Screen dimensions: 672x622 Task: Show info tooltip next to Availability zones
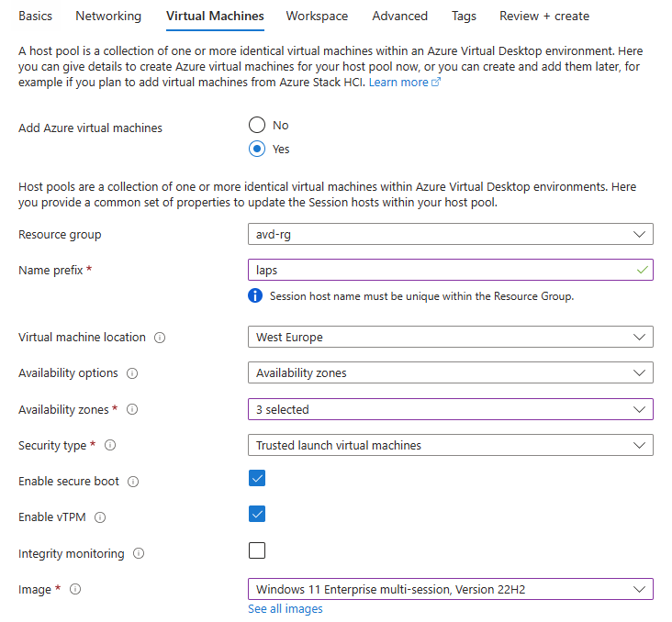(132, 409)
